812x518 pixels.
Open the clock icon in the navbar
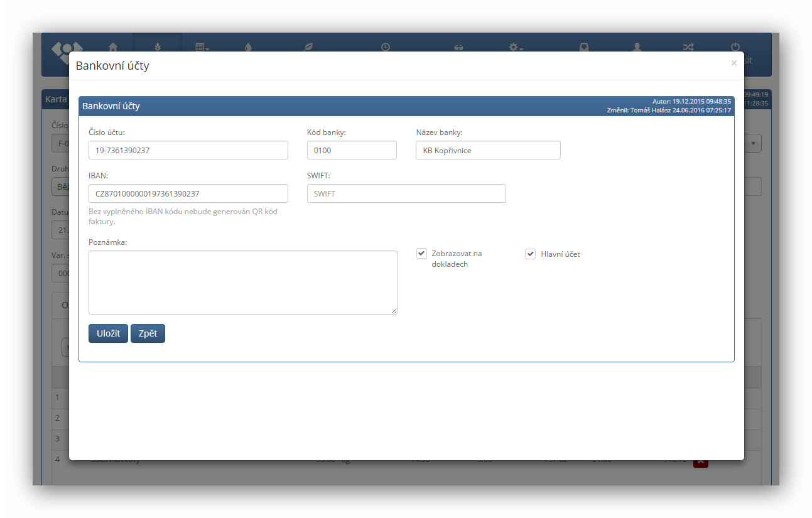[x=385, y=47]
